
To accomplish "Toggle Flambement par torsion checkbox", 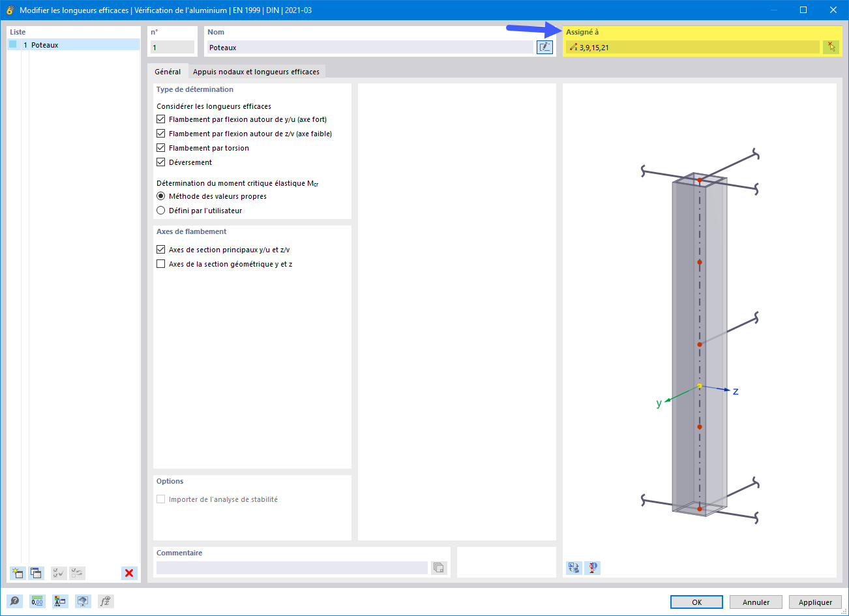I will click(x=161, y=148).
